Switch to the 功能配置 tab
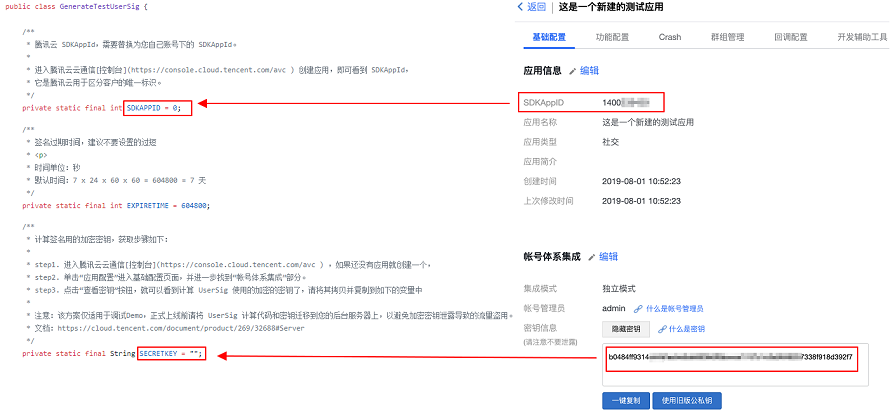The width and height of the screenshot is (890, 415). point(612,37)
